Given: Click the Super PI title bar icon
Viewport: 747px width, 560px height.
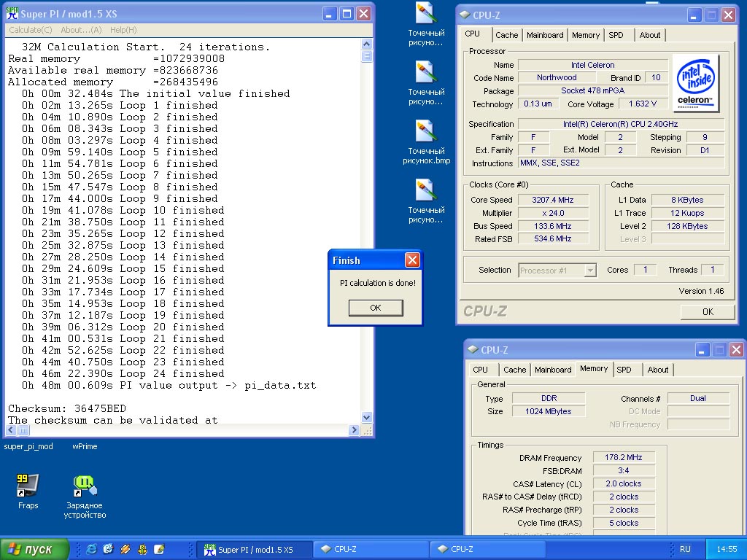Looking at the screenshot, I should point(12,13).
